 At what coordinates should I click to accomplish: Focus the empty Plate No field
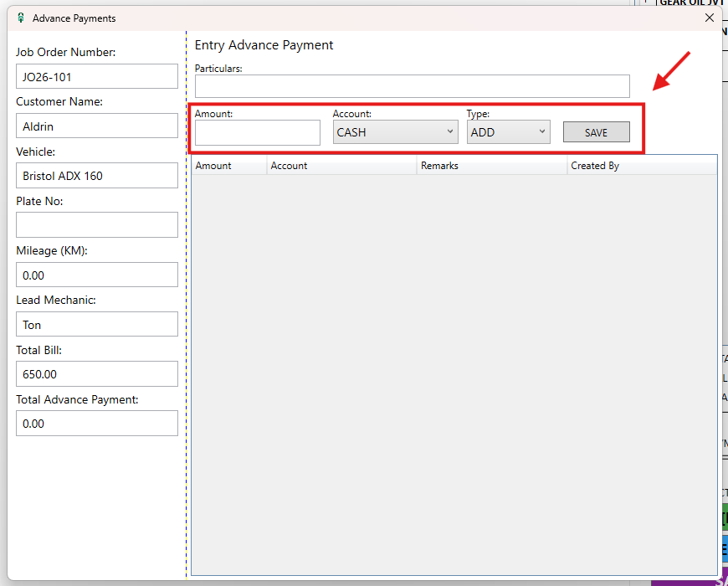point(97,225)
